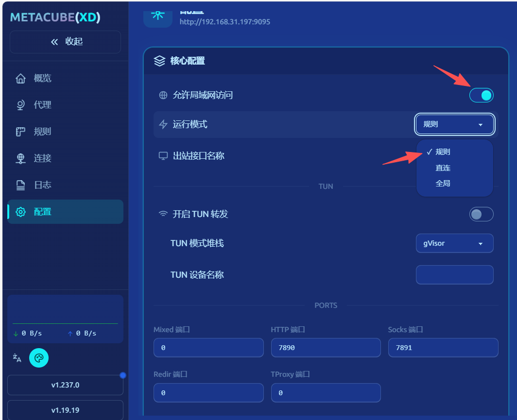
Task: Toggle the 允许局域网访问 switch
Action: coord(481,96)
